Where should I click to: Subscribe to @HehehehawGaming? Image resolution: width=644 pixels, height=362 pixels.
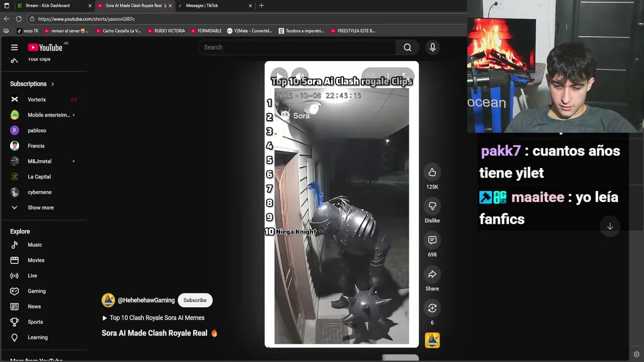[x=195, y=300]
